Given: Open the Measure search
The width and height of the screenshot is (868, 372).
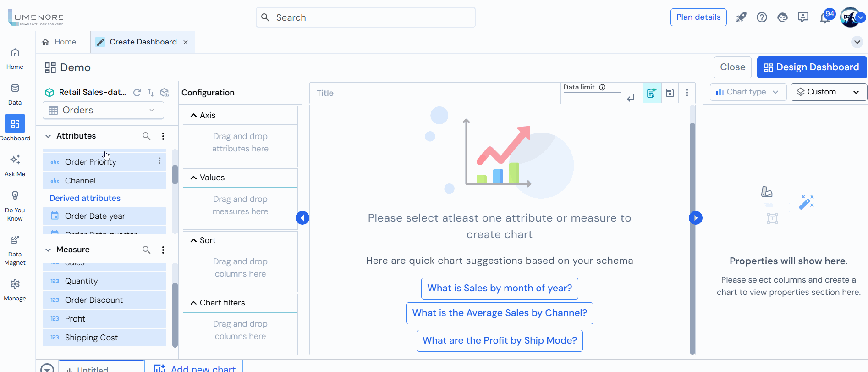Looking at the screenshot, I should 146,250.
